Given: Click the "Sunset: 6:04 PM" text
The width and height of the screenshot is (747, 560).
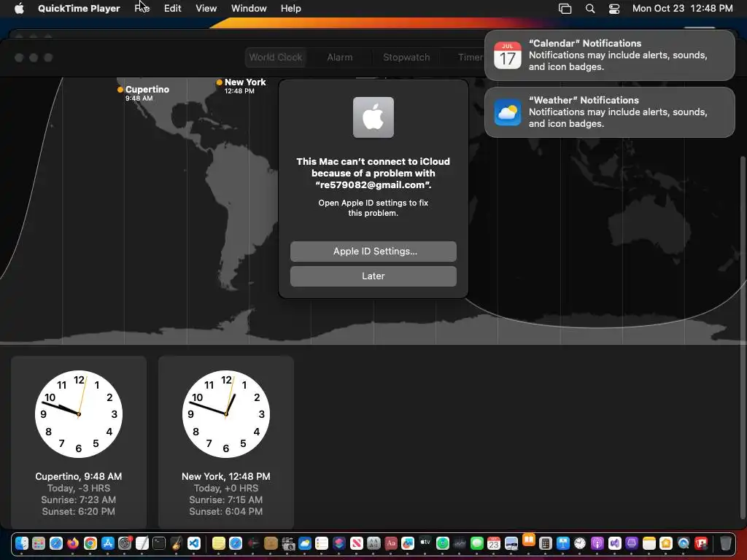Looking at the screenshot, I should coord(226,511).
